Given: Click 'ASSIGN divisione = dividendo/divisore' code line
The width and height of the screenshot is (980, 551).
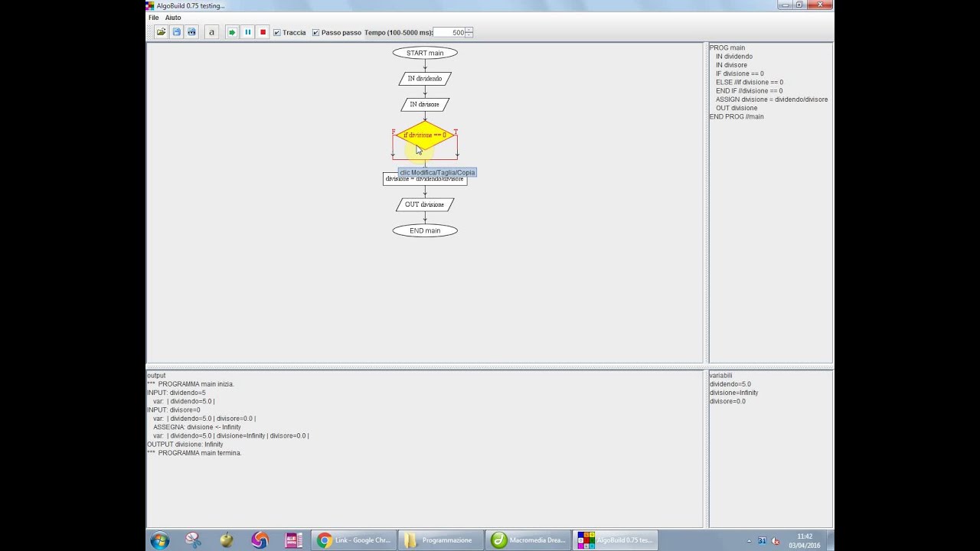Looking at the screenshot, I should pyautogui.click(x=771, y=99).
